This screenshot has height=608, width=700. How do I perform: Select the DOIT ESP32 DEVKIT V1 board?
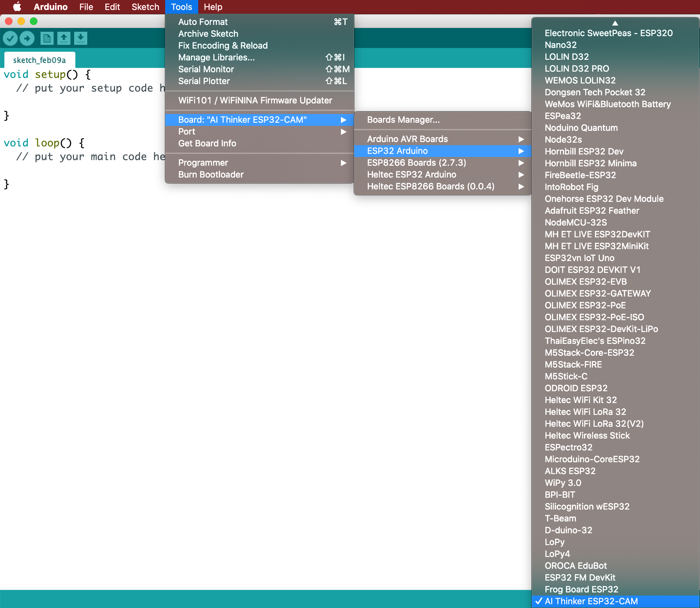[x=616, y=270]
